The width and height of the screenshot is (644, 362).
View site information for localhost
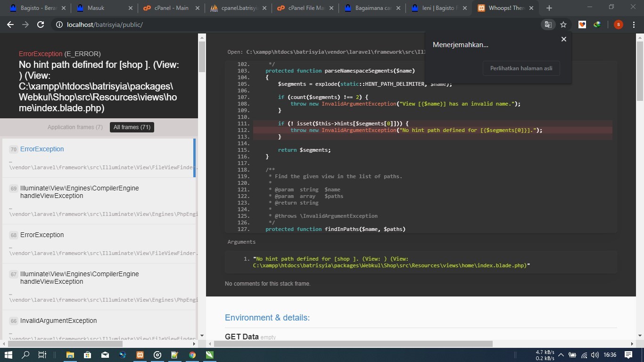tap(59, 25)
